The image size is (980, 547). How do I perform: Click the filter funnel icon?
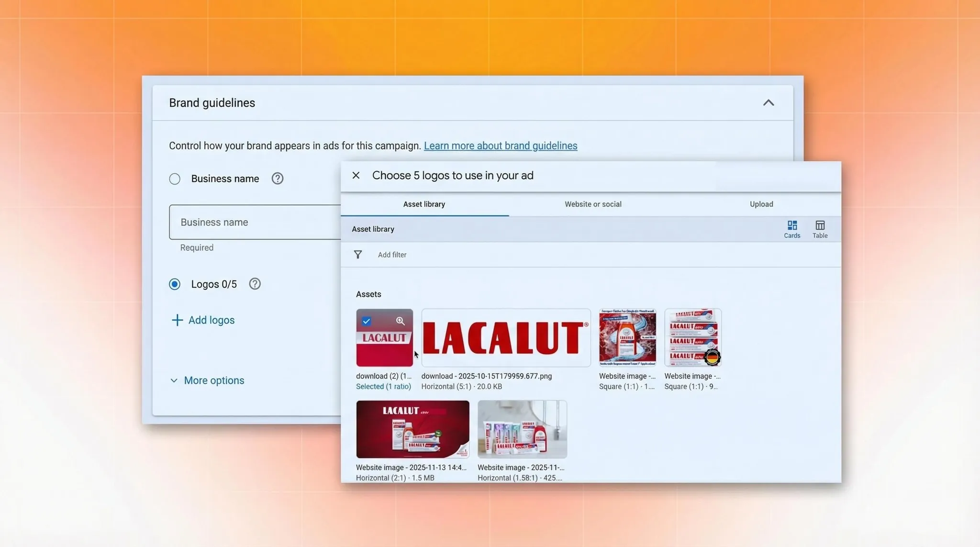point(358,255)
